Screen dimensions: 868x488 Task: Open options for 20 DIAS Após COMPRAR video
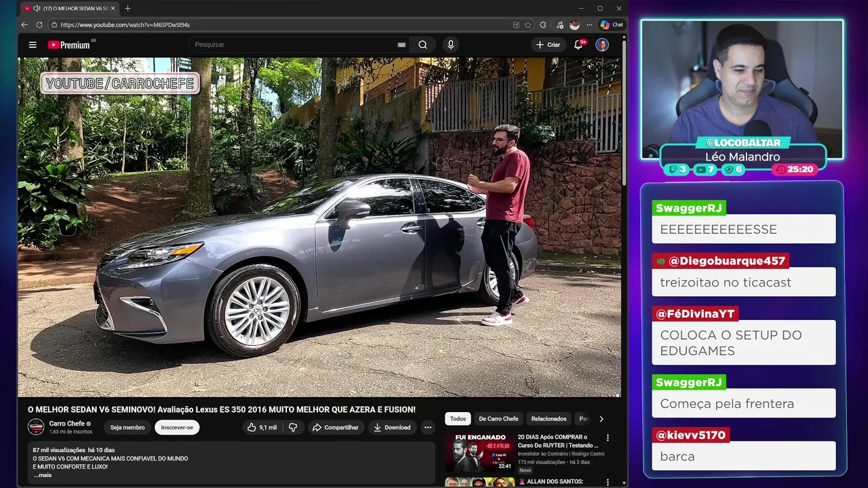click(608, 438)
